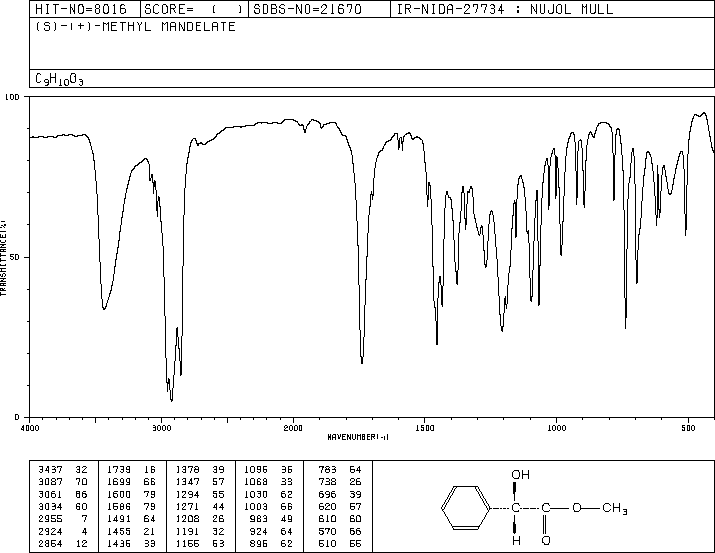The width and height of the screenshot is (715, 553).
Task: Click the 1347 peak entry in the table
Action: point(200,482)
